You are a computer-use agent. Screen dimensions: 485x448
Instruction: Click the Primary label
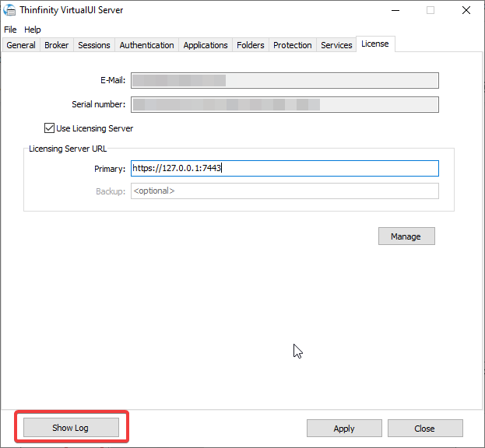pos(110,169)
